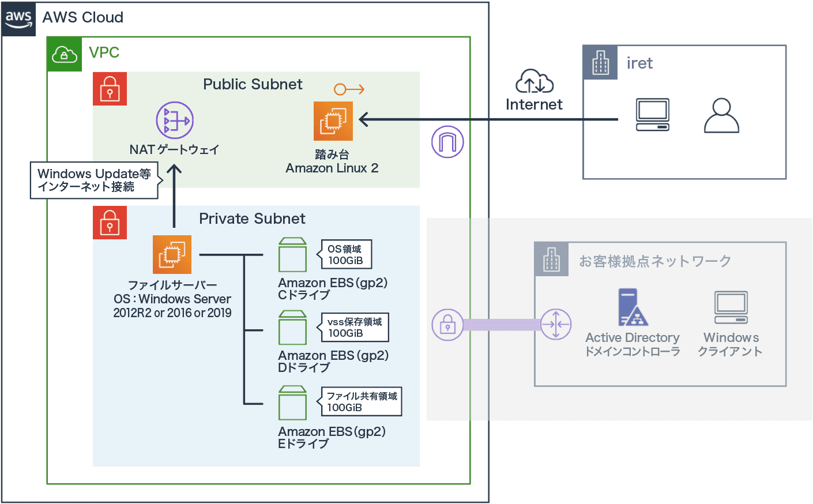The width and height of the screenshot is (813, 504).
Task: Click the bastion Amazon Linux 2 EC2 icon
Action: tap(333, 121)
